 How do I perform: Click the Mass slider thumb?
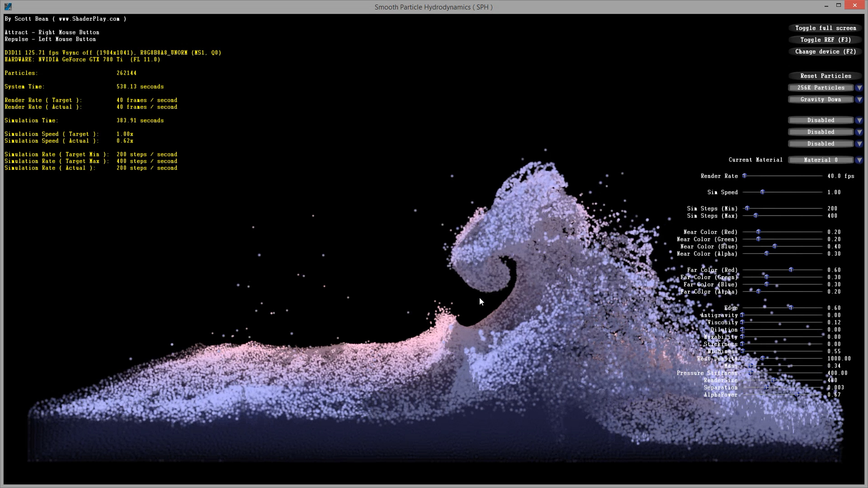click(750, 366)
